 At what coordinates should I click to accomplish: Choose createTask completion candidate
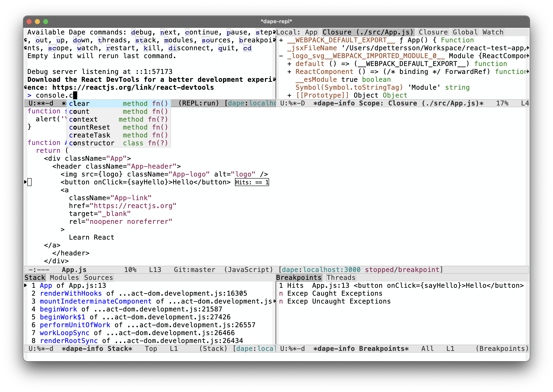[x=89, y=135]
